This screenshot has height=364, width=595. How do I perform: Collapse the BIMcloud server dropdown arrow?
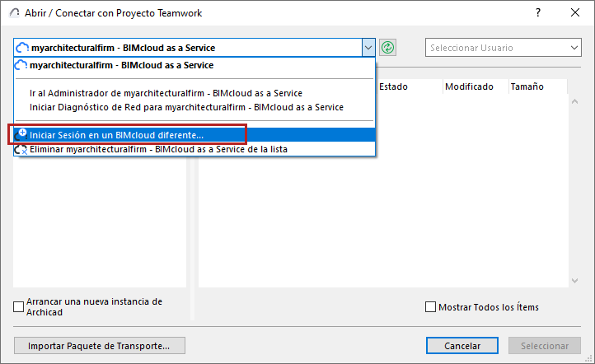pyautogui.click(x=368, y=48)
